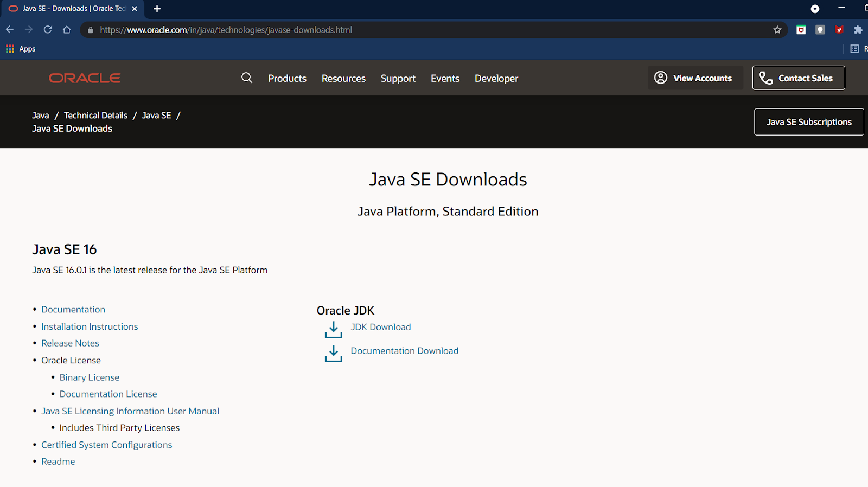The height and width of the screenshot is (487, 868).
Task: Click the JDK Download arrow icon
Action: [x=334, y=330]
